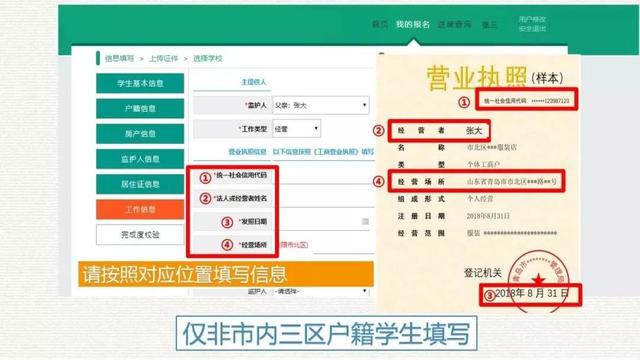Click the calendar icon in 发照日期 field
Image resolution: width=640 pixels, height=360 pixels.
pos(365,222)
